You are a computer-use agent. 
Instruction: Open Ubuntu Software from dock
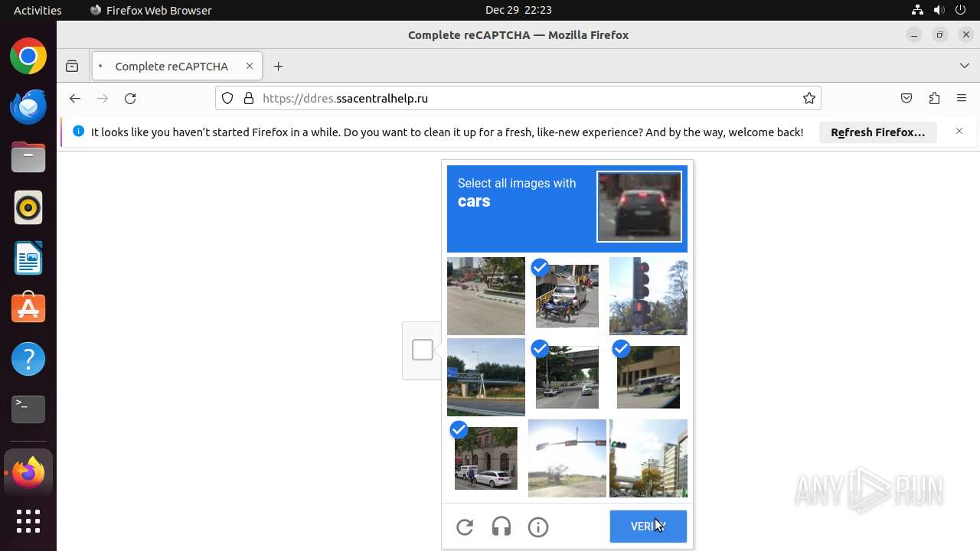tap(28, 309)
